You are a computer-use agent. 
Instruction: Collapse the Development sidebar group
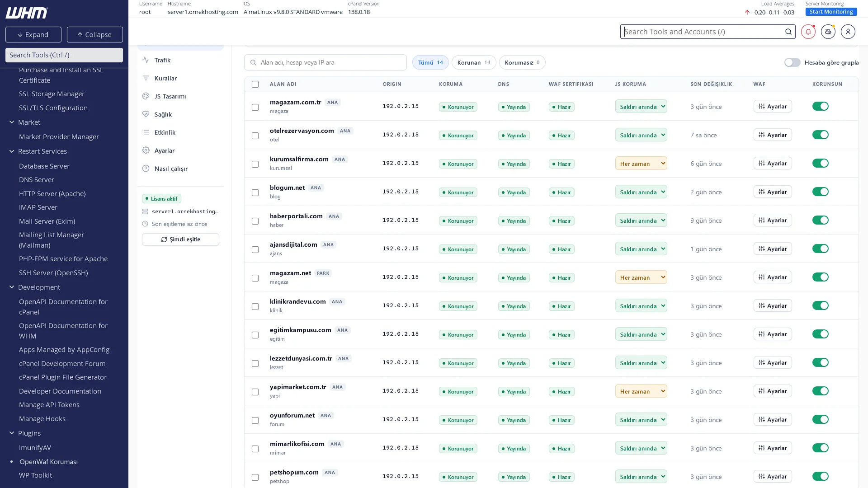(12, 287)
